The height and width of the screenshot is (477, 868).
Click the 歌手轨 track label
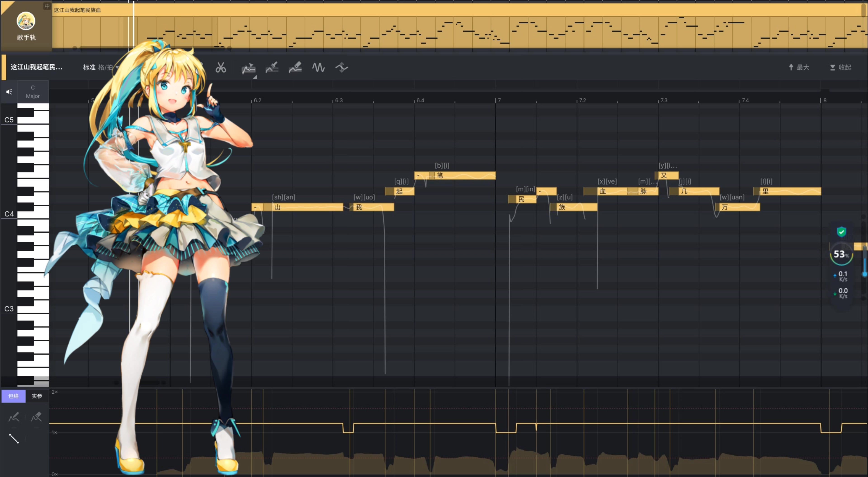tap(26, 37)
